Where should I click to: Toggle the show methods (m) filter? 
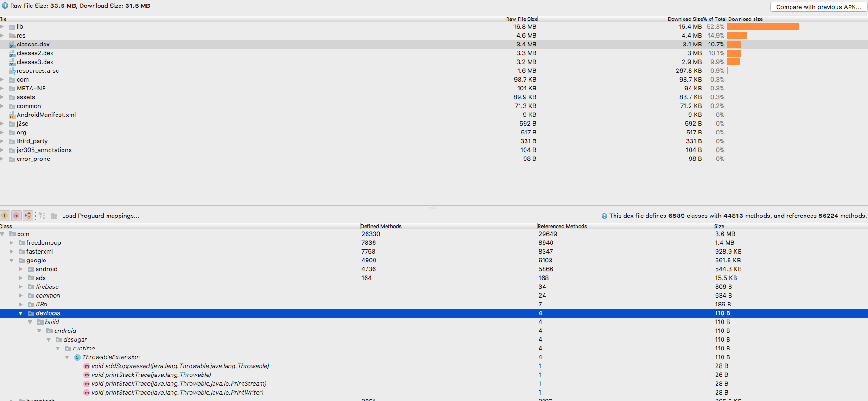[x=16, y=216]
